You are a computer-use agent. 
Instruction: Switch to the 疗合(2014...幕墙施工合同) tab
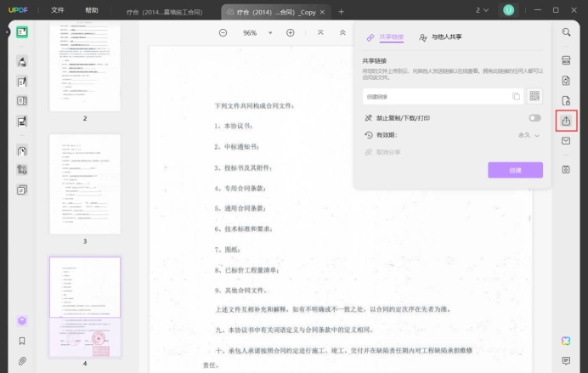pyautogui.click(x=165, y=12)
